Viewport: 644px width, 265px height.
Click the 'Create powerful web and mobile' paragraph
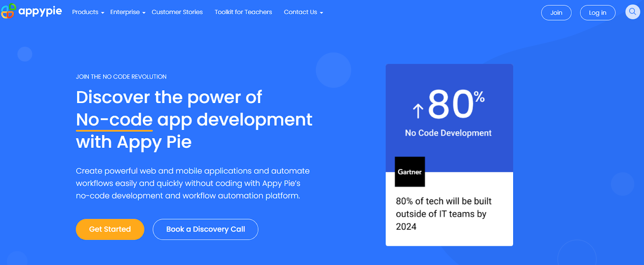pos(193,183)
